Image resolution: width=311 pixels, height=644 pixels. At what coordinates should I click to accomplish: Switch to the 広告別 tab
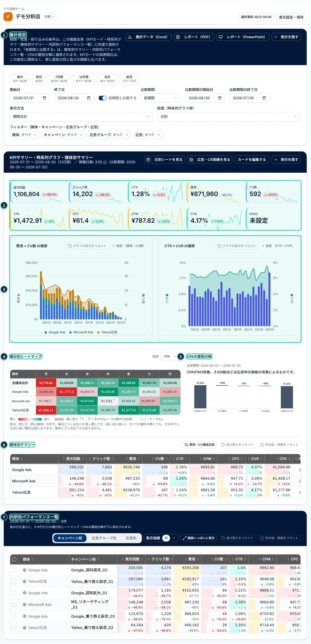131,538
